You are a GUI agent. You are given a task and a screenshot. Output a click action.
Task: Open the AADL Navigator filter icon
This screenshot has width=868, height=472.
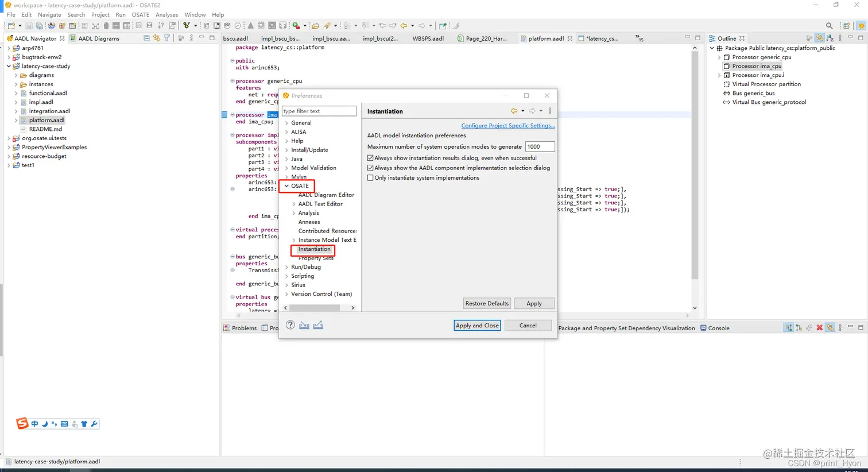tap(167, 38)
